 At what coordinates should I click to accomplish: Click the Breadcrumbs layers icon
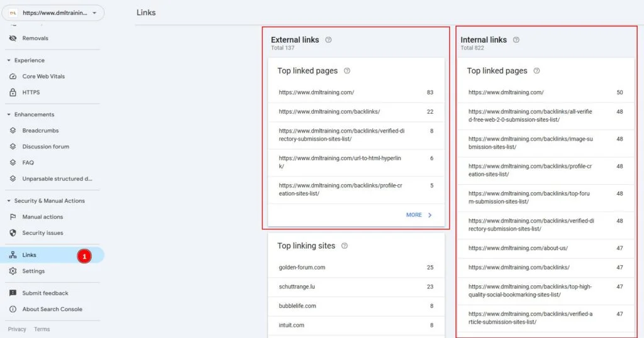pyautogui.click(x=13, y=131)
